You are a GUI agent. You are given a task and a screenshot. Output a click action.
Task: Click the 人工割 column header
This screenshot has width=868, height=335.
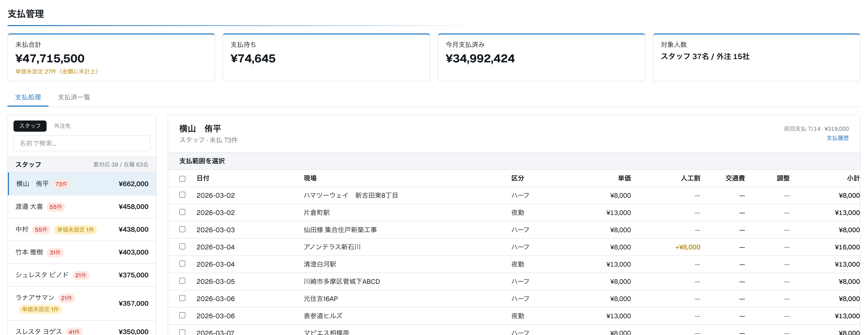[690, 178]
